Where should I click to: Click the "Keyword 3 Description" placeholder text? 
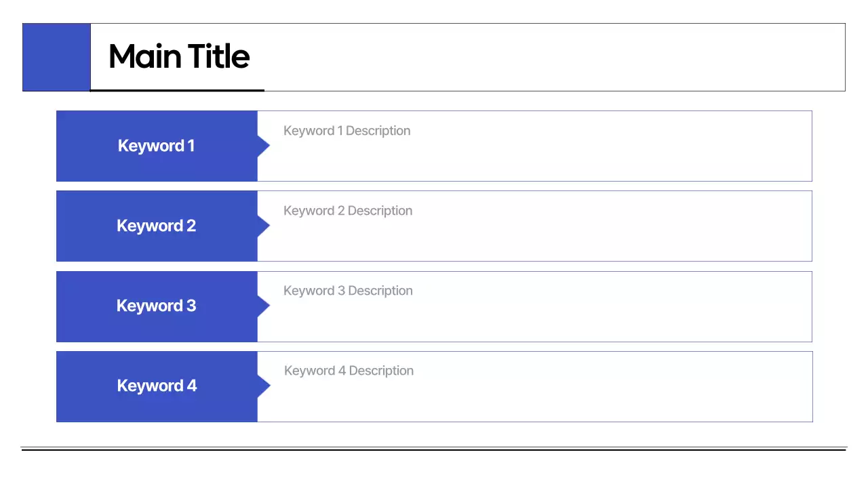348,291
